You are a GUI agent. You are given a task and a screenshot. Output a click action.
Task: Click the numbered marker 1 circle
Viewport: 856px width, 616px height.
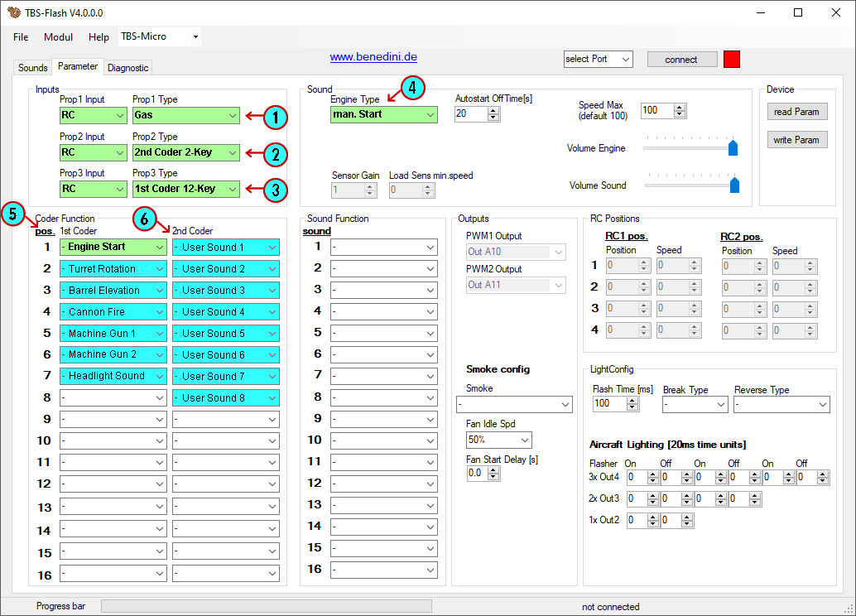[275, 118]
